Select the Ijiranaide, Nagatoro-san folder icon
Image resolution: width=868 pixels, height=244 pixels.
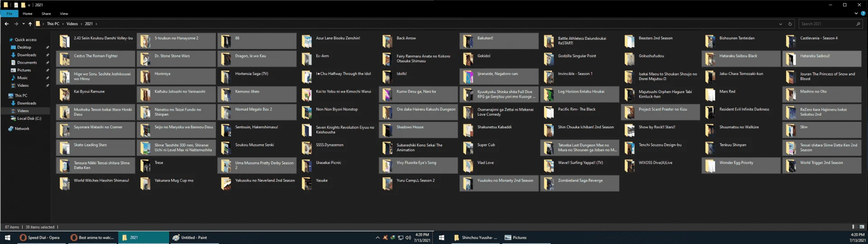click(x=468, y=77)
